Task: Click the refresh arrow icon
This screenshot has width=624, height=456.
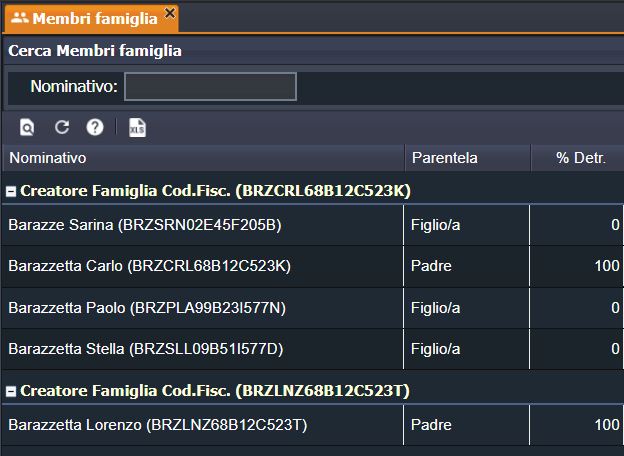Action: tap(62, 127)
